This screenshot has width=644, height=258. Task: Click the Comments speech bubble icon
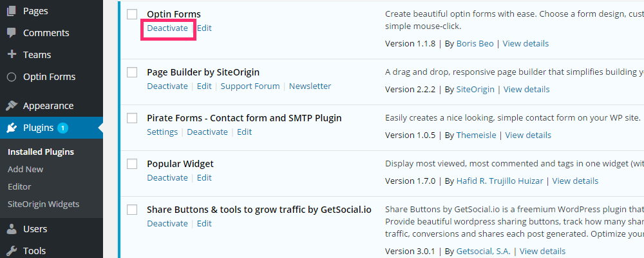12,33
